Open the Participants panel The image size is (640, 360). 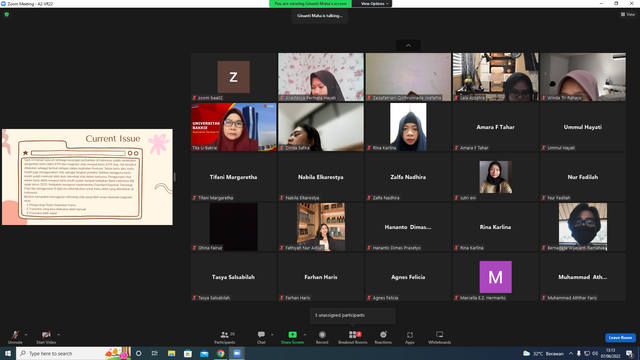pos(224,337)
